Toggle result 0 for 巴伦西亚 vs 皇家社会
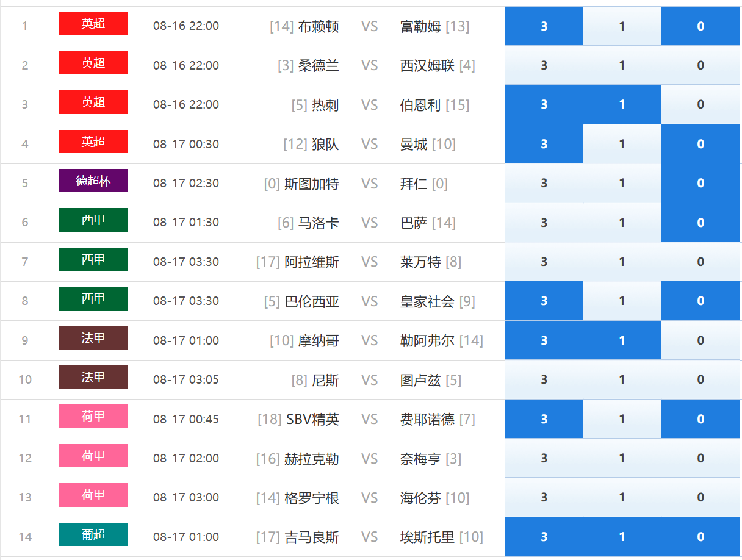 coord(701,301)
